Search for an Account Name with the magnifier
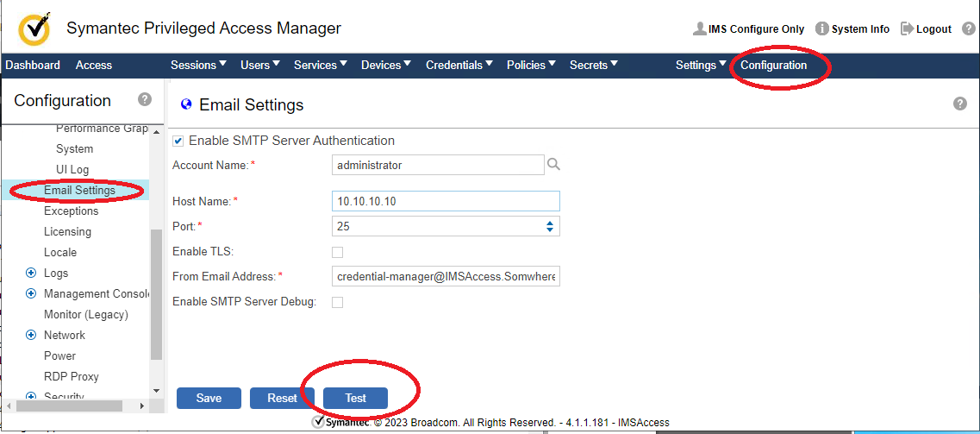Image resolution: width=980 pixels, height=434 pixels. coord(553,165)
